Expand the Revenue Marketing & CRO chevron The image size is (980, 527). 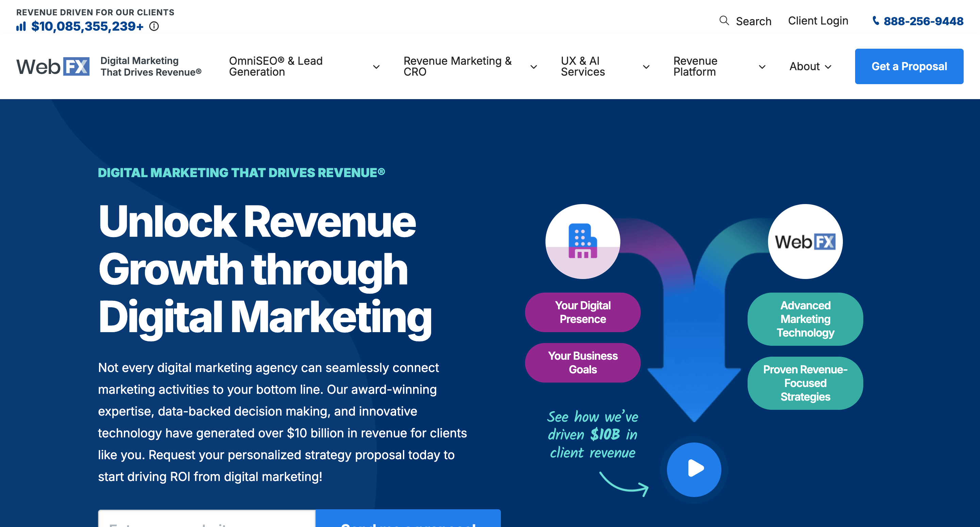click(x=533, y=67)
